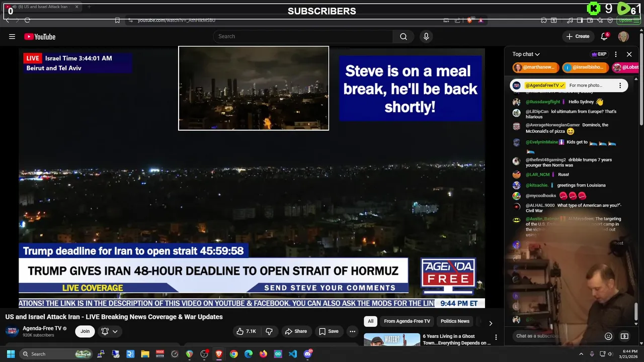This screenshot has width=644, height=362.
Task: Open Firefox from the taskbar
Action: pyautogui.click(x=263, y=354)
